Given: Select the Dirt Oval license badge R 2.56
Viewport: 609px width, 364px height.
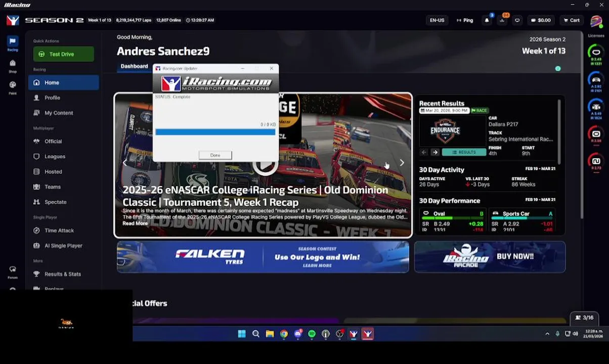Looking at the screenshot, I should [x=596, y=136].
